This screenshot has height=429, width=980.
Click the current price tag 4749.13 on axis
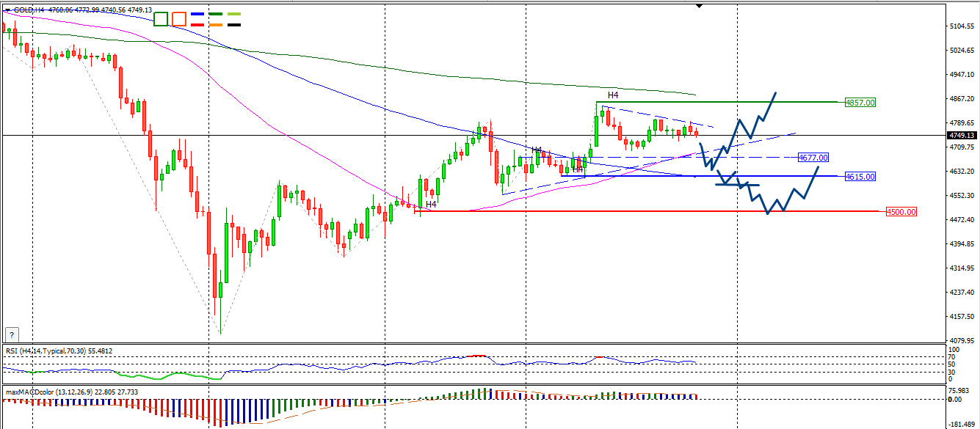pyautogui.click(x=962, y=136)
